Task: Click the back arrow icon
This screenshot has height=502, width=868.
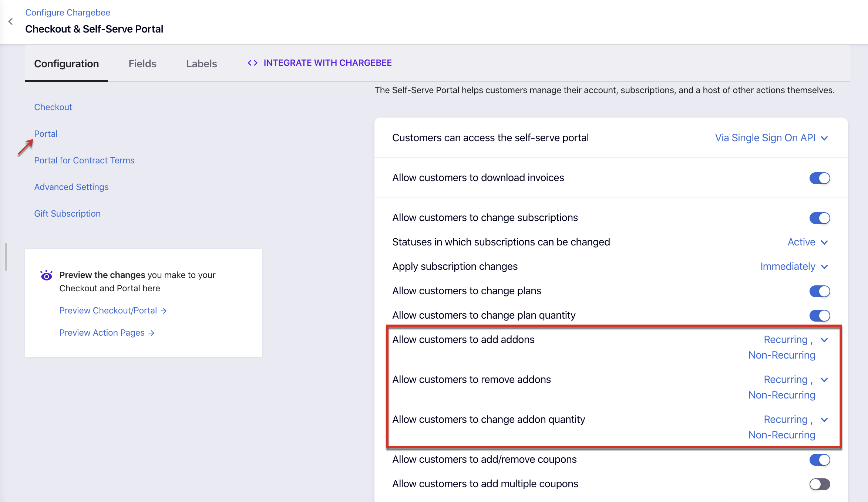Action: click(11, 21)
